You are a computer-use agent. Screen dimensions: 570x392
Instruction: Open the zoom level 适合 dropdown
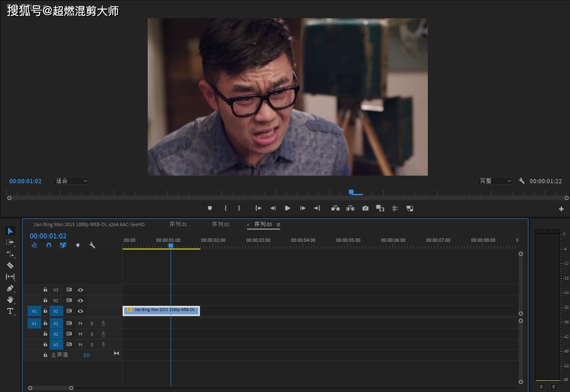click(x=71, y=181)
